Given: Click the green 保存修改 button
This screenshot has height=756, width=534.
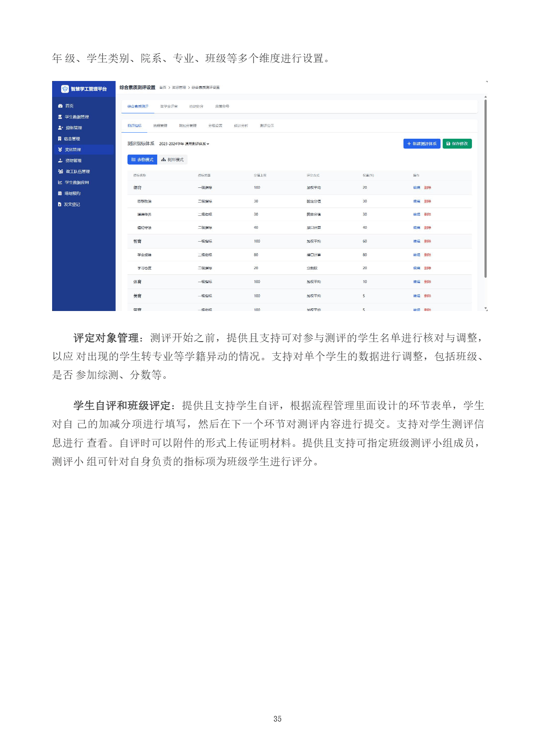Looking at the screenshot, I should [x=457, y=143].
